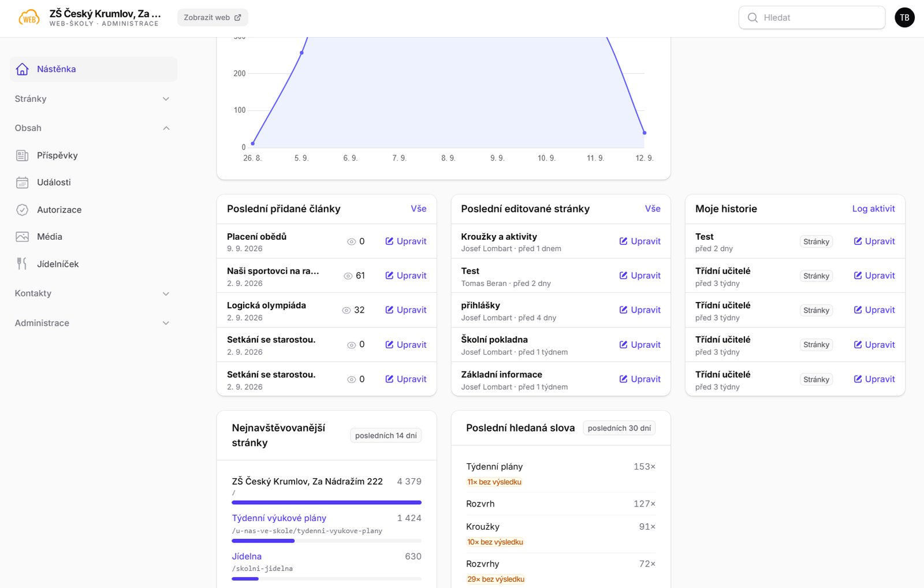
Task: Click the Nástěnka home icon
Action: 23,69
